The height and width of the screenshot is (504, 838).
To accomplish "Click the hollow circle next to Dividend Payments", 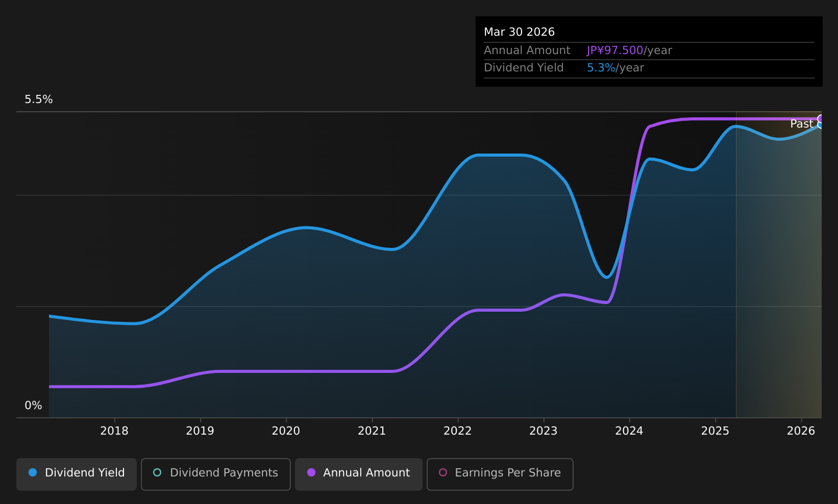I will (158, 473).
